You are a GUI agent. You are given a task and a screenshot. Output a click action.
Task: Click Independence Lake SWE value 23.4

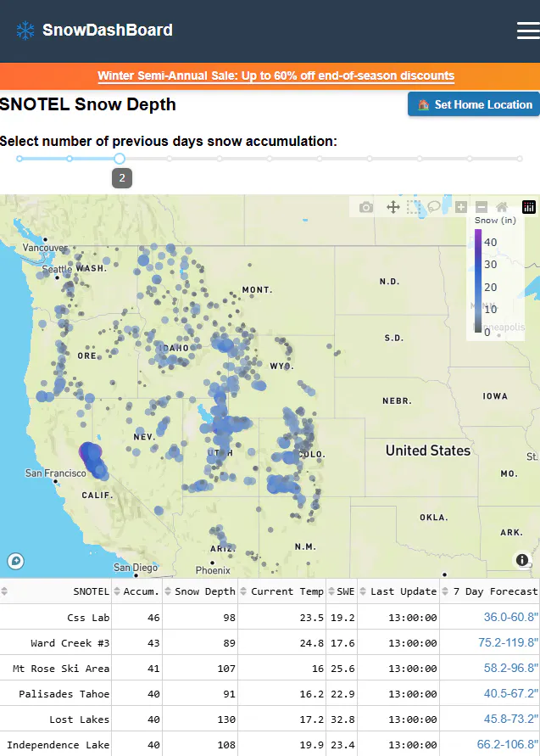tap(342, 745)
